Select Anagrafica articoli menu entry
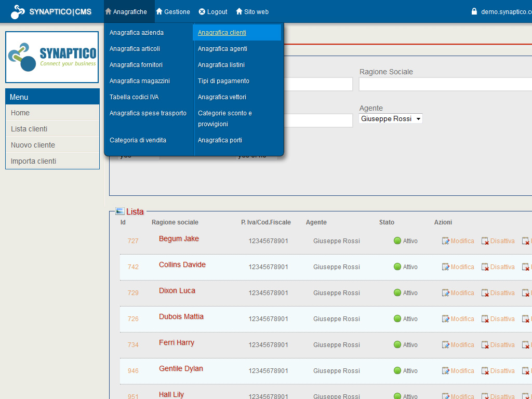Image resolution: width=532 pixels, height=399 pixels. (135, 48)
